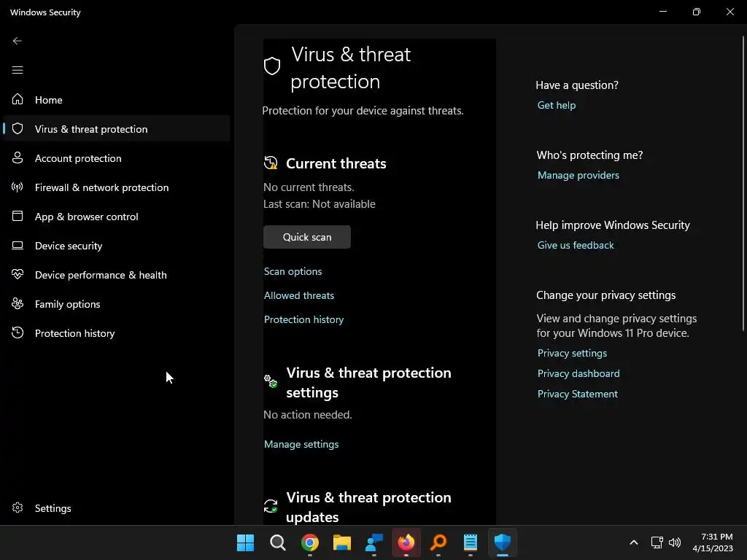
Task: Click the page header shield icon
Action: (272, 66)
